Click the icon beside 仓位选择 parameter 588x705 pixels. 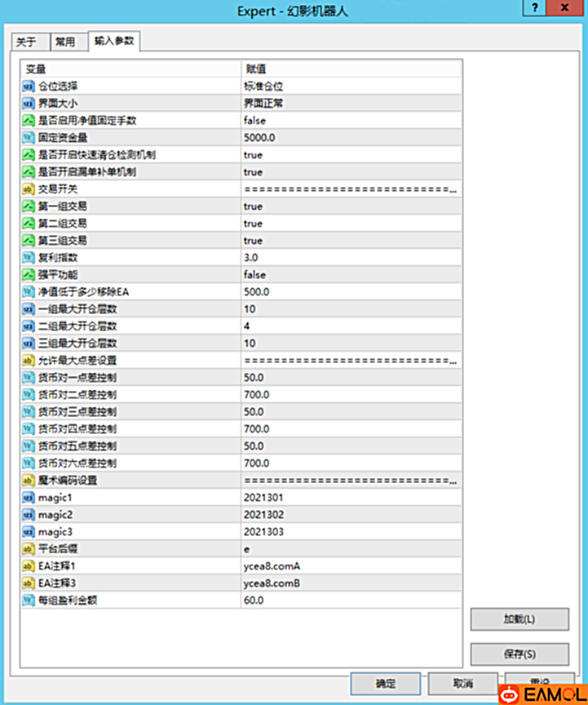pyautogui.click(x=28, y=86)
